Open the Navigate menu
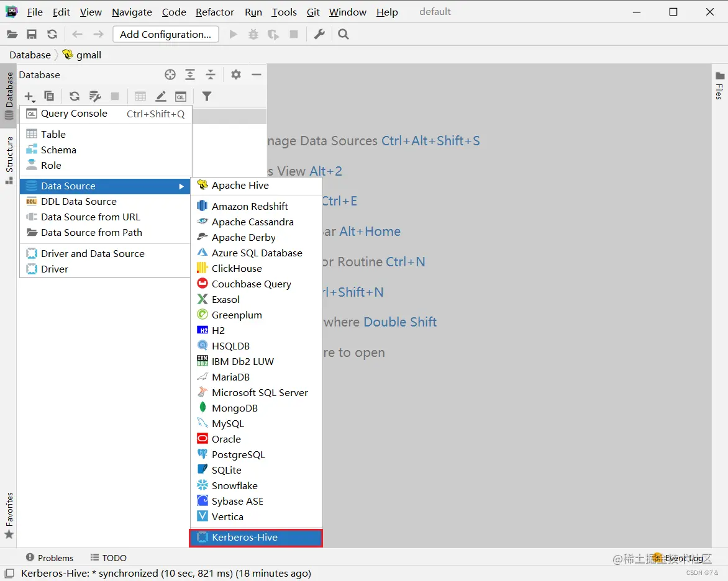 point(132,12)
